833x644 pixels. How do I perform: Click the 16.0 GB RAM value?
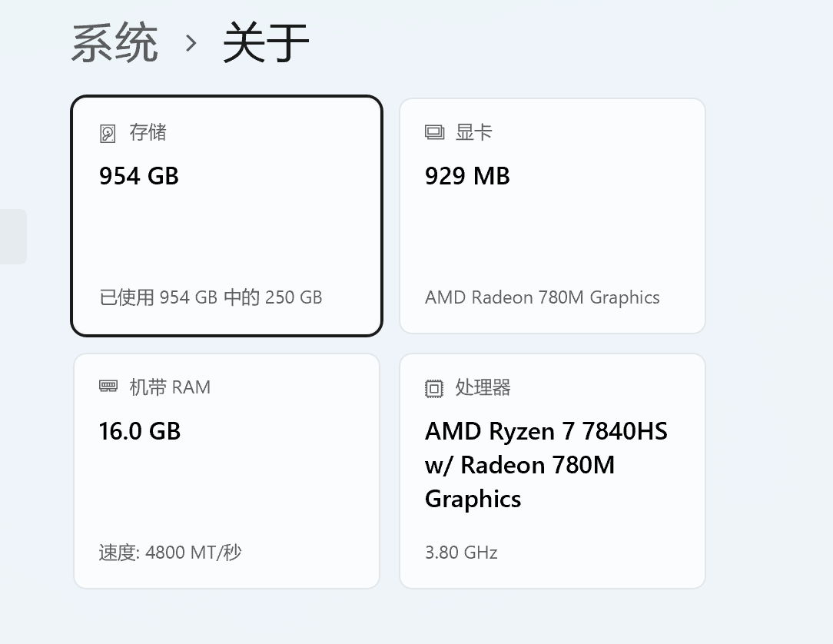point(140,431)
